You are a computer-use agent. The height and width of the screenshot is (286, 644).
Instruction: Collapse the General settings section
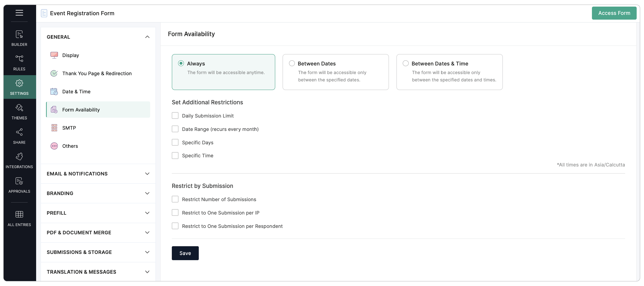pyautogui.click(x=147, y=37)
